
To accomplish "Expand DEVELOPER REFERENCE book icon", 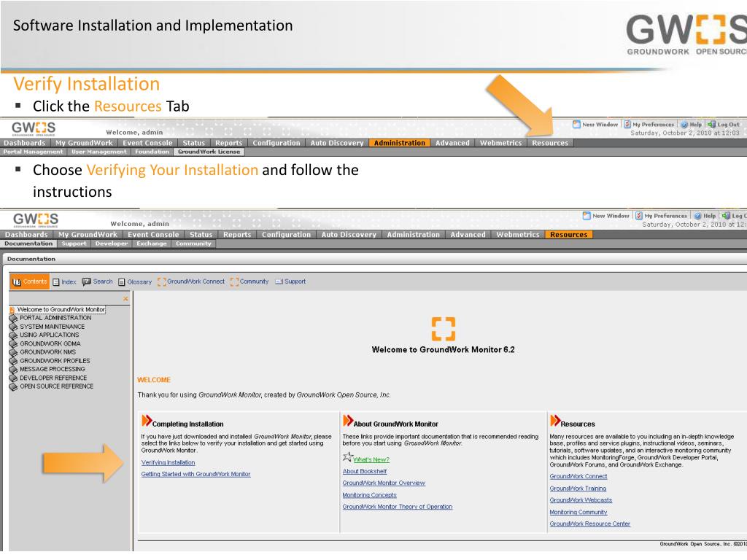I will [13, 378].
